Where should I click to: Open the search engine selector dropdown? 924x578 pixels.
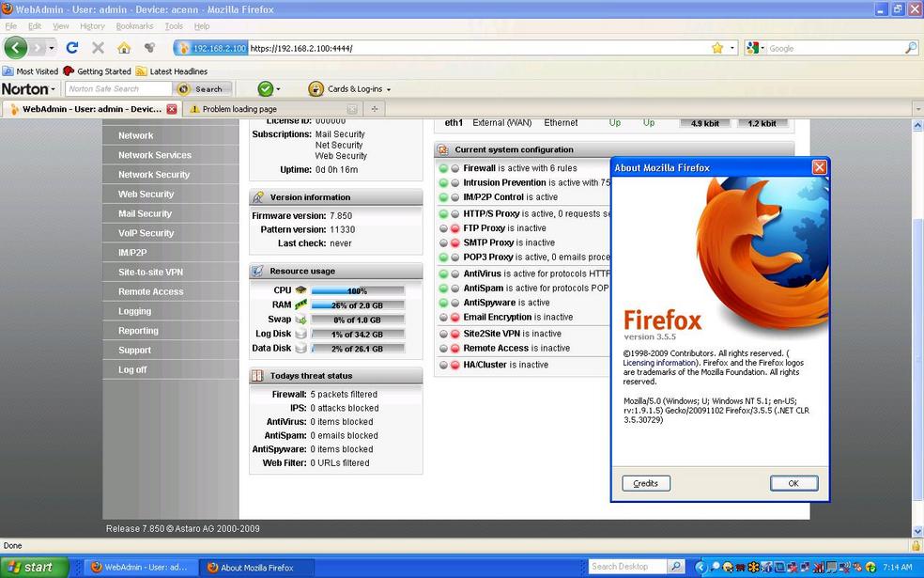(756, 48)
